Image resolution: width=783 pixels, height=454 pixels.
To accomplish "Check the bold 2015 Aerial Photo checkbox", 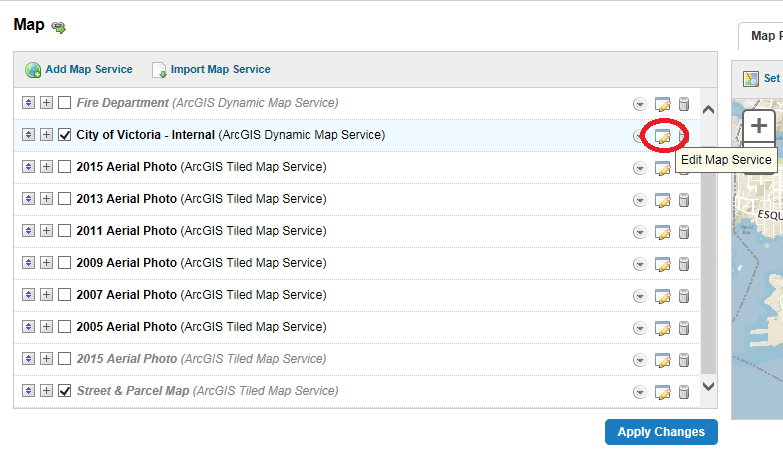I will pyautogui.click(x=64, y=167).
